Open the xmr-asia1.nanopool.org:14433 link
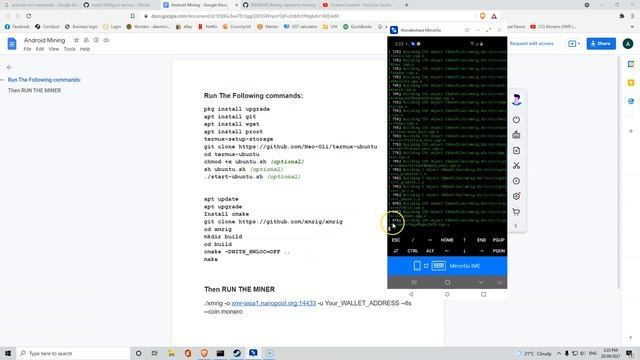Image resolution: width=640 pixels, height=360 pixels. [274, 303]
